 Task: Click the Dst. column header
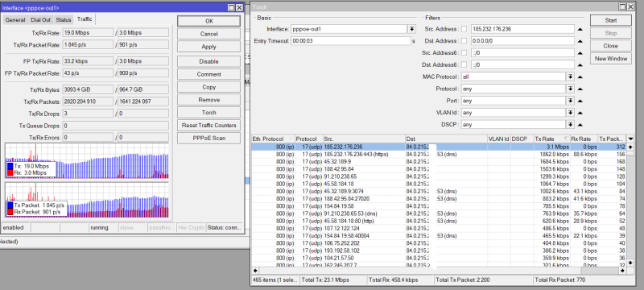pos(446,139)
